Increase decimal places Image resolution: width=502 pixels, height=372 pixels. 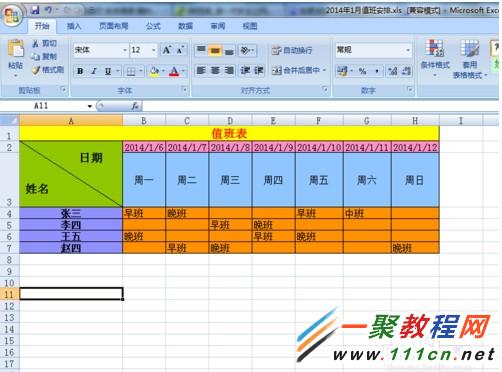pos(393,71)
